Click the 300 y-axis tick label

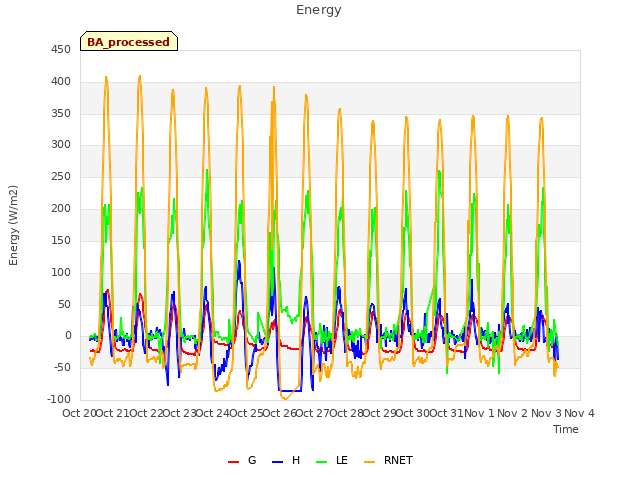click(x=61, y=144)
